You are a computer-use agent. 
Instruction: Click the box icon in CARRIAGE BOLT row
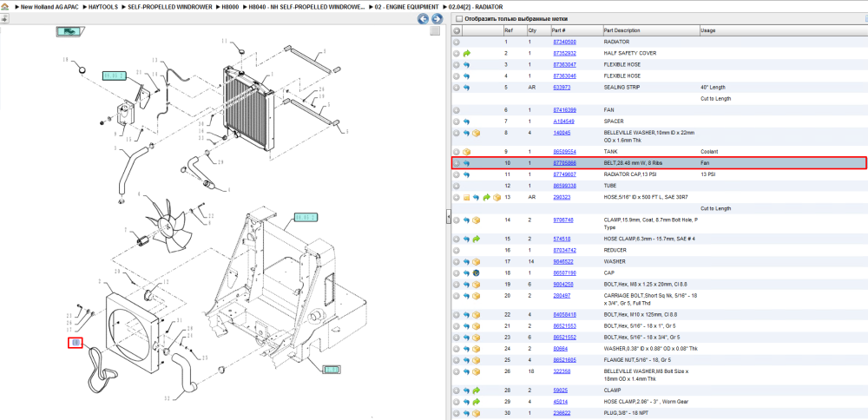476,296
